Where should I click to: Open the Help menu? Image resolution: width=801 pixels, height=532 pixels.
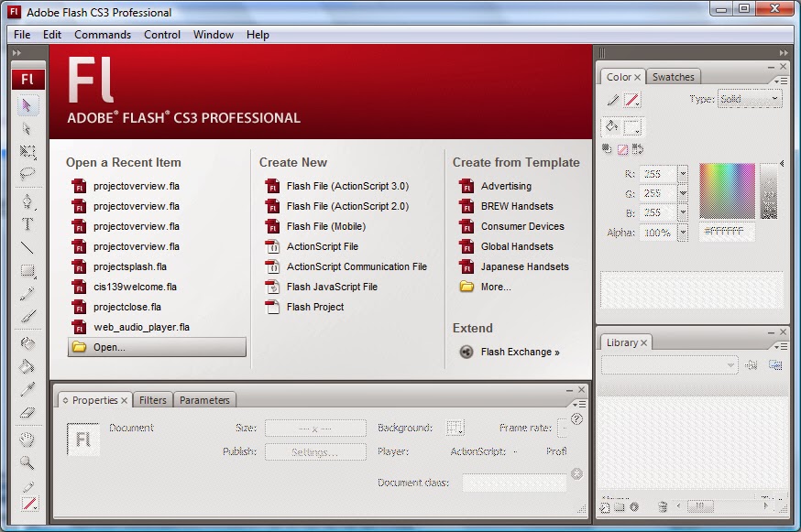tap(258, 35)
